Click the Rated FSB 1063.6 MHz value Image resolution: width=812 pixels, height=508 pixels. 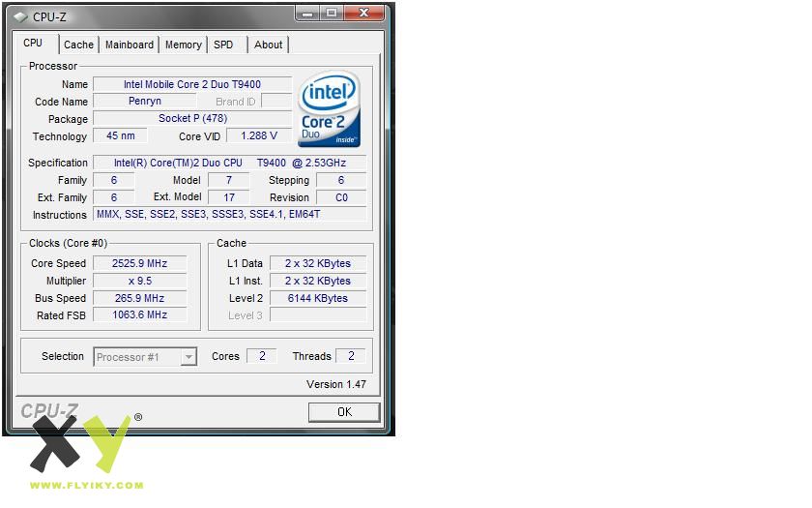click(x=139, y=314)
